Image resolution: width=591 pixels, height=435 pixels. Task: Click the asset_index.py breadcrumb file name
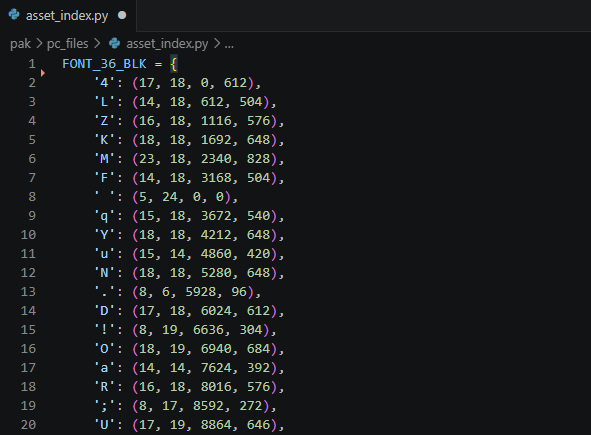pyautogui.click(x=167, y=44)
